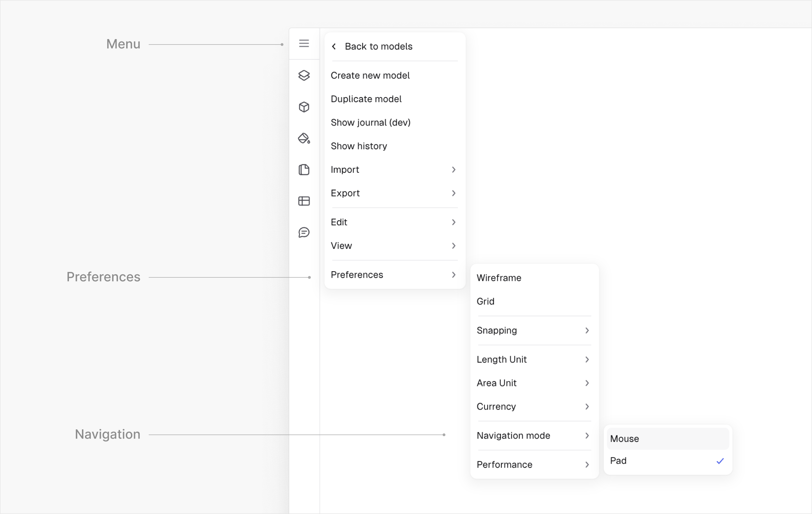Open the hamburger menu icon
Image resolution: width=812 pixels, height=514 pixels.
coord(304,44)
